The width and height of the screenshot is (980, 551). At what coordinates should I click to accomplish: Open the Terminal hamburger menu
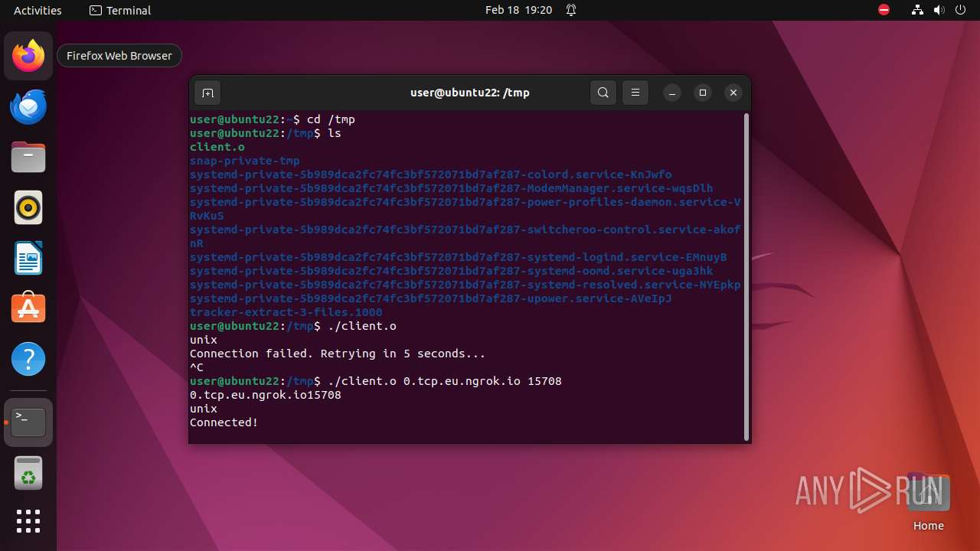coord(635,93)
